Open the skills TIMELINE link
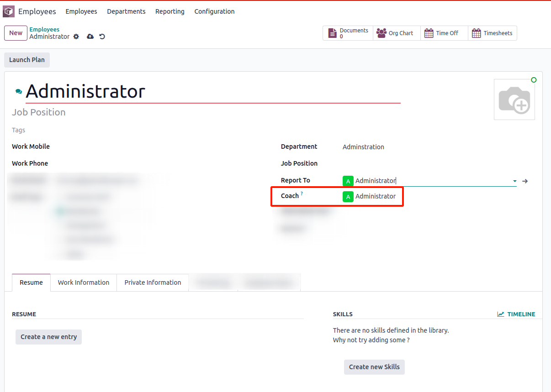551x392 pixels. click(x=516, y=314)
